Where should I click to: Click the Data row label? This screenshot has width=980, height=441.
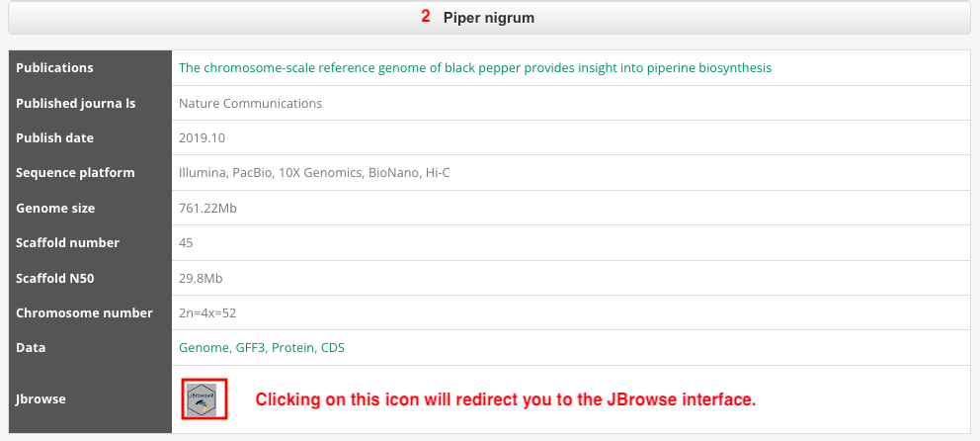(x=31, y=348)
